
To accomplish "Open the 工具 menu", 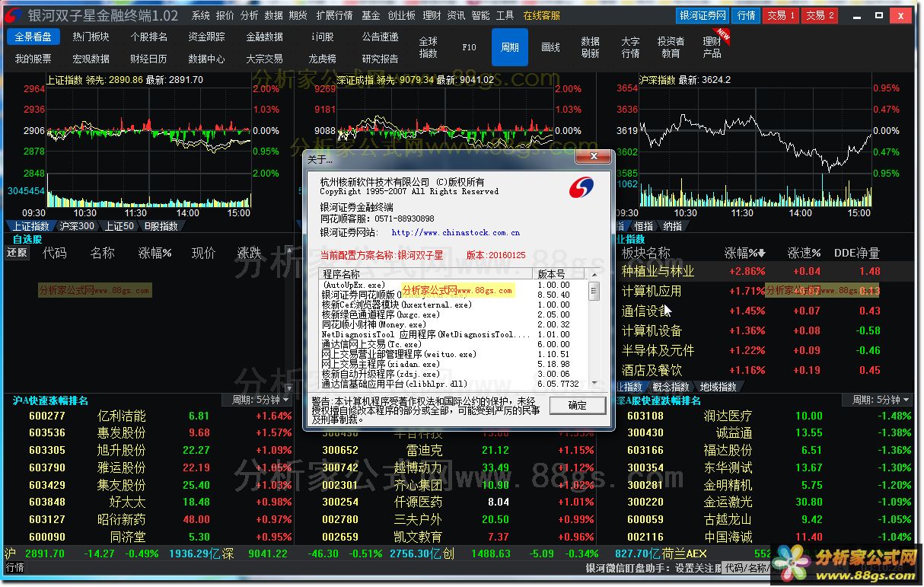I will tap(505, 15).
